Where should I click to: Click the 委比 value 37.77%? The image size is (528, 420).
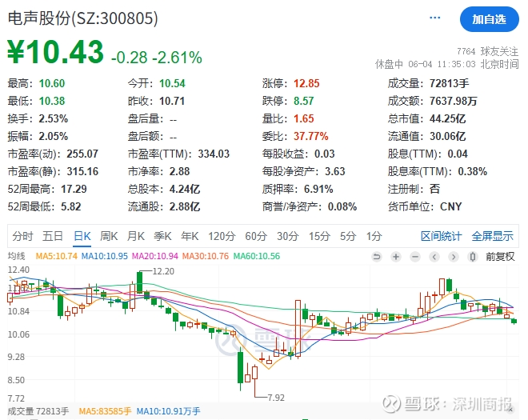(x=311, y=137)
